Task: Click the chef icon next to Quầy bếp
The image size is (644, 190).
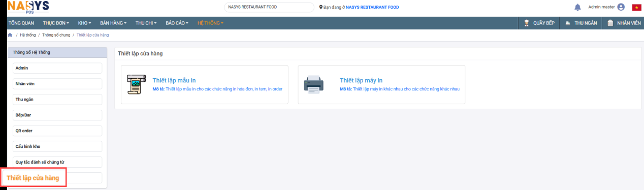Action: pyautogui.click(x=527, y=23)
